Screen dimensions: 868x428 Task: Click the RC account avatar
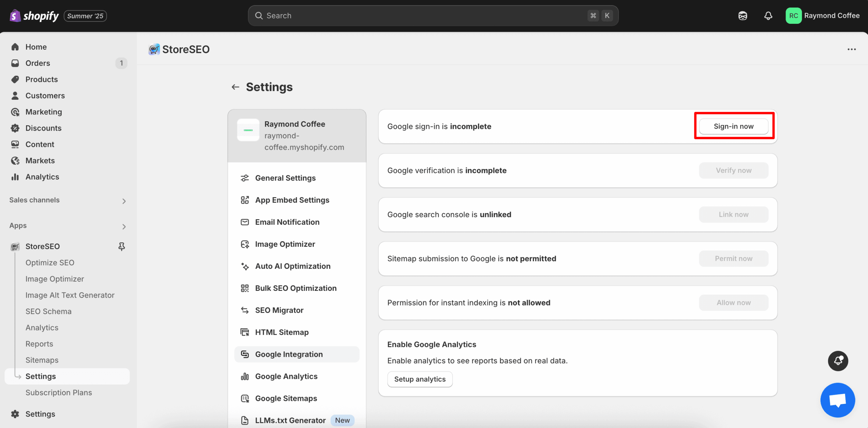[793, 16]
